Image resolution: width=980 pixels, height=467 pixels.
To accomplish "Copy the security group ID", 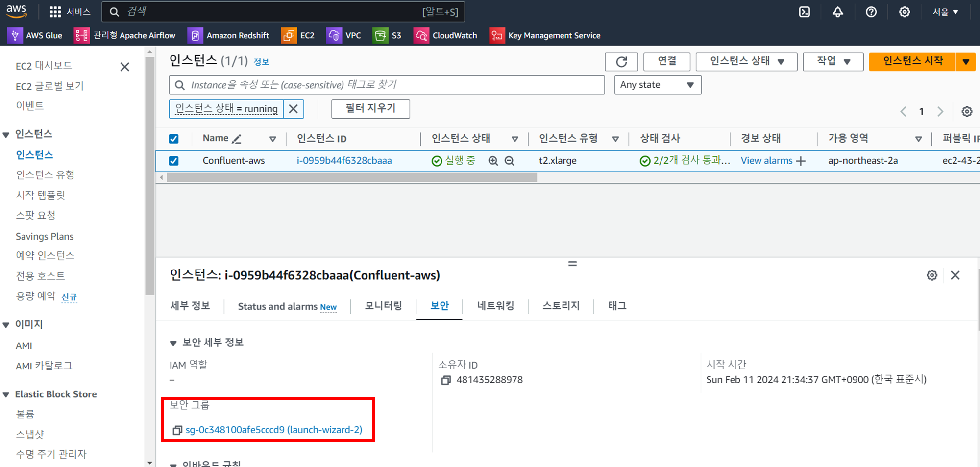I will (x=177, y=430).
